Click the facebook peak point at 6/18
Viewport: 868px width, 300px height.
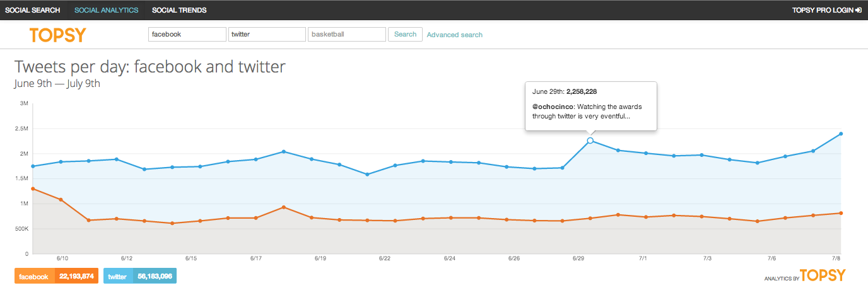(284, 207)
